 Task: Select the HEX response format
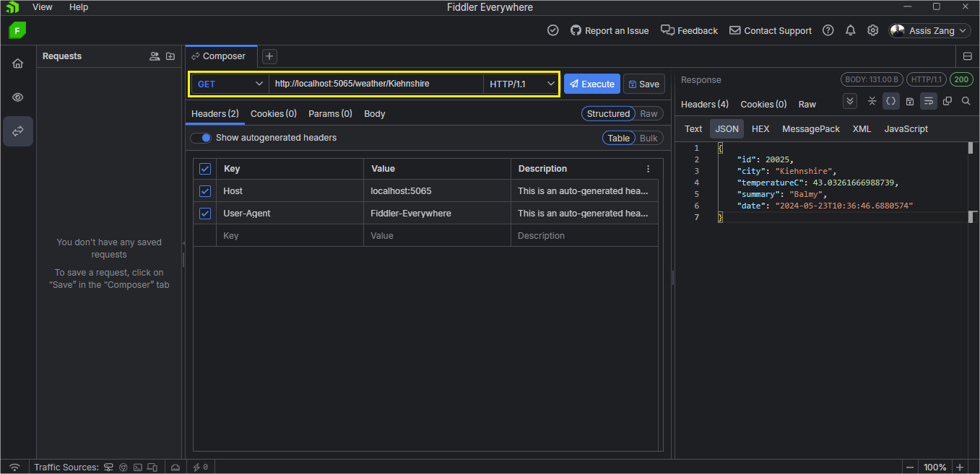pyautogui.click(x=760, y=129)
